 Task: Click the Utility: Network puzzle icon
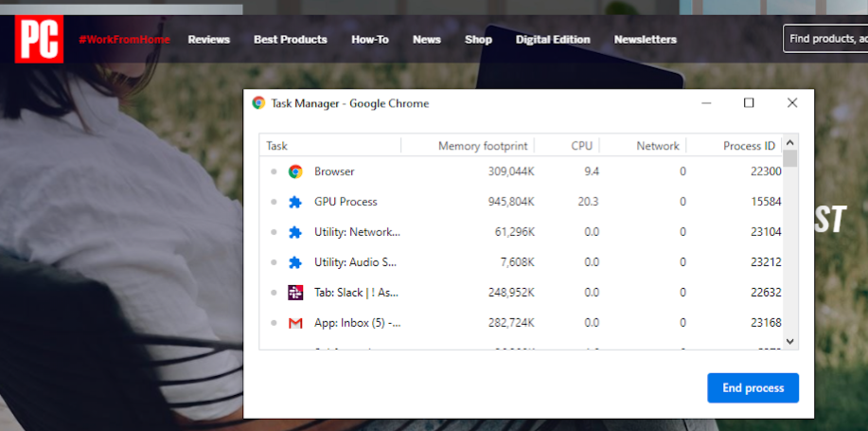295,232
